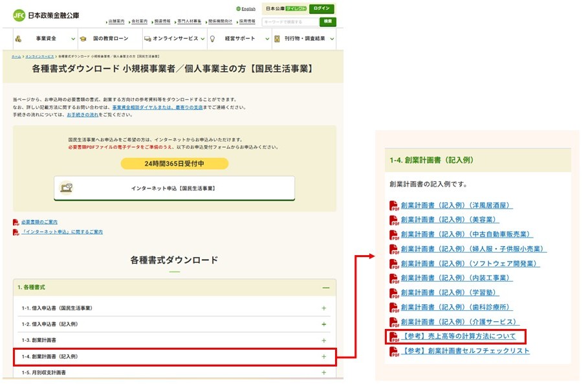Click PDF icon for 美容業 example
The image size is (588, 384).
click(x=394, y=220)
